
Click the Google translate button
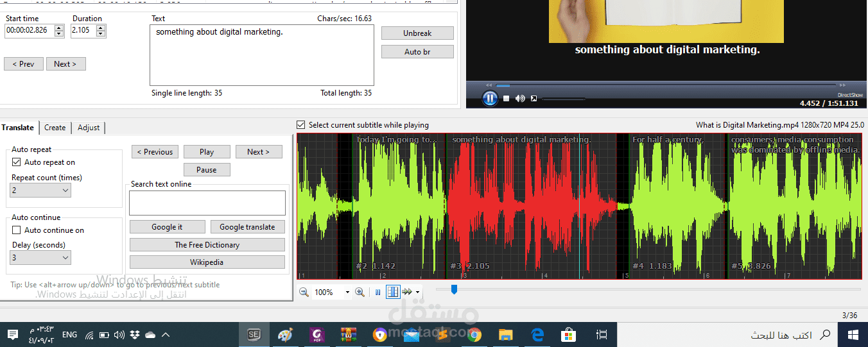[x=247, y=227]
